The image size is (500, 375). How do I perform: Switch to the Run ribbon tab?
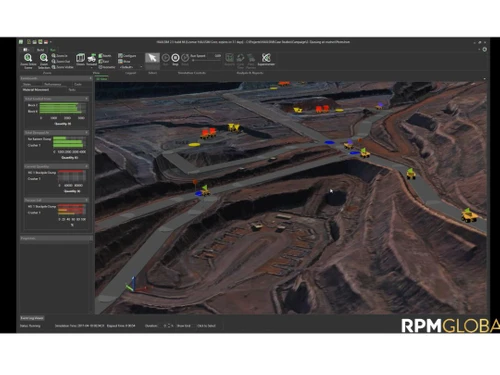(53, 50)
